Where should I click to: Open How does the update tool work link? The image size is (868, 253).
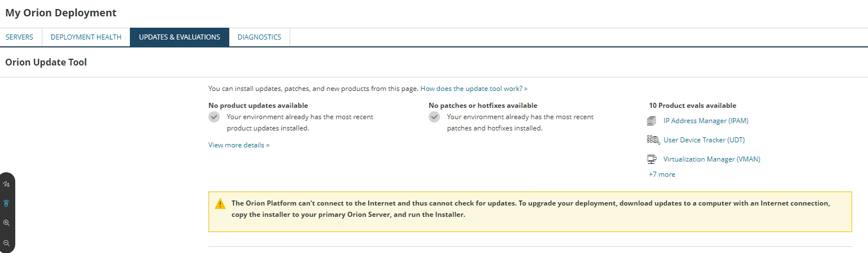tap(474, 89)
